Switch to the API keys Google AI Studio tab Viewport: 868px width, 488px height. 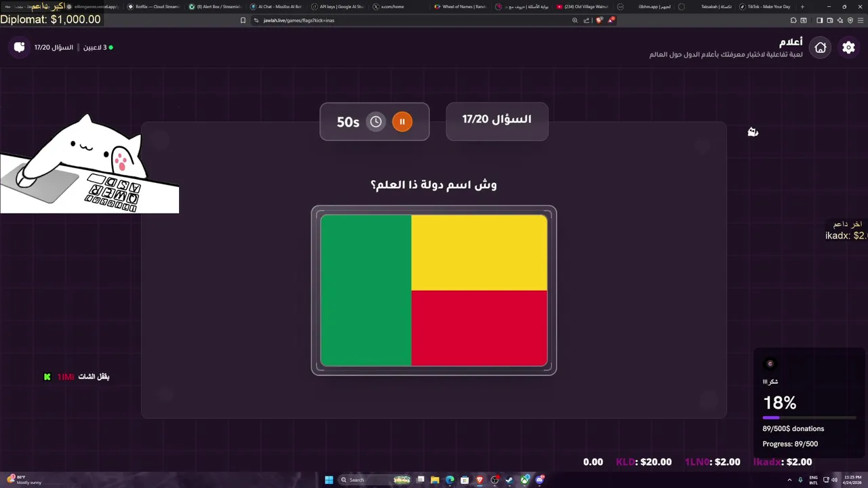tap(337, 7)
